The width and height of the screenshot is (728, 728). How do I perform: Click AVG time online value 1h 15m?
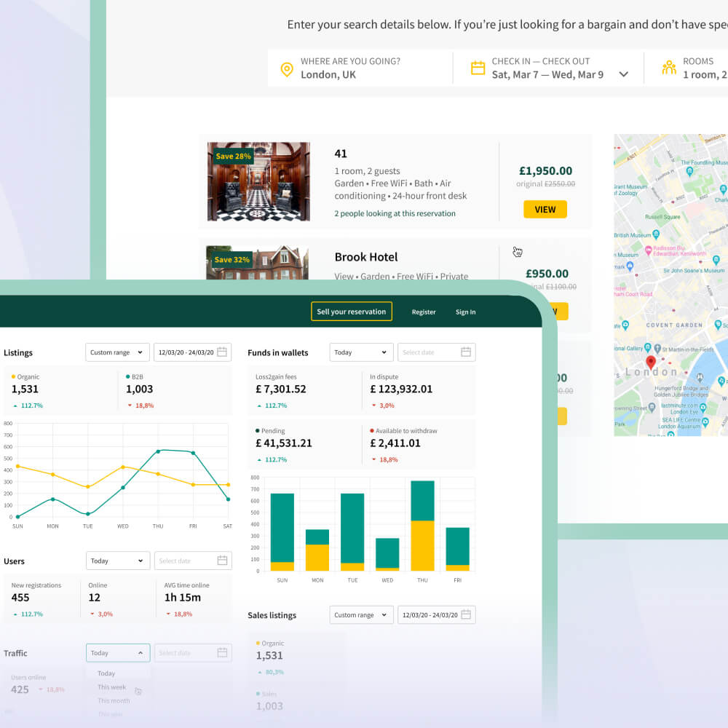pyautogui.click(x=183, y=598)
